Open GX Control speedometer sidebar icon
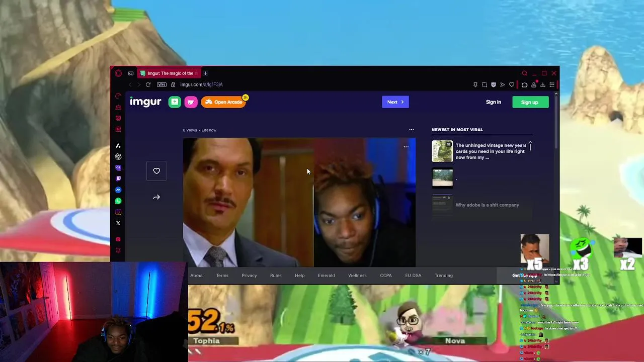The width and height of the screenshot is (644, 362). pyautogui.click(x=118, y=96)
